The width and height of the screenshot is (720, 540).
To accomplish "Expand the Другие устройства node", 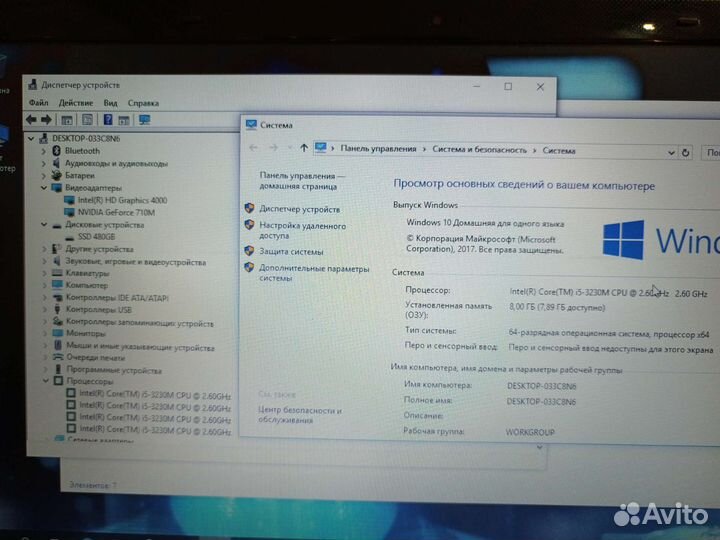I will click(45, 249).
